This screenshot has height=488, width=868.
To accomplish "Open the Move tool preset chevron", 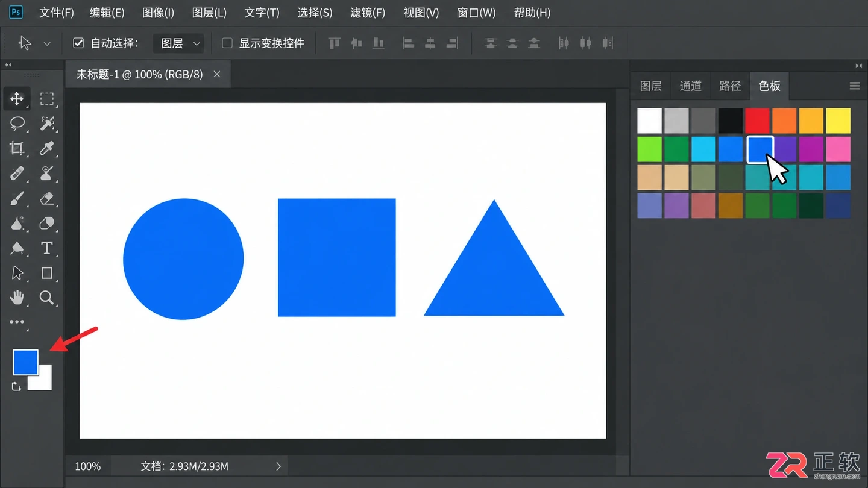I will 47,43.
